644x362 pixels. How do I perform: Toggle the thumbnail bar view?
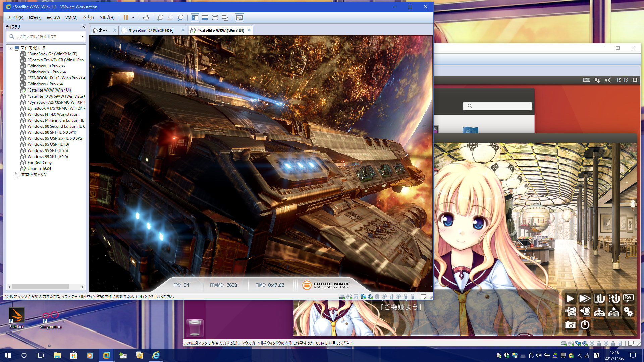pyautogui.click(x=205, y=18)
